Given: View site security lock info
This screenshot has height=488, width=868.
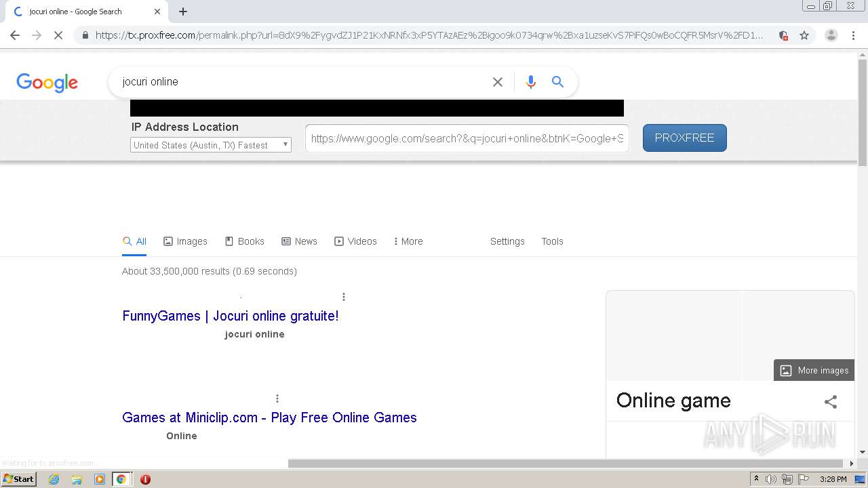Looking at the screenshot, I should click(85, 35).
